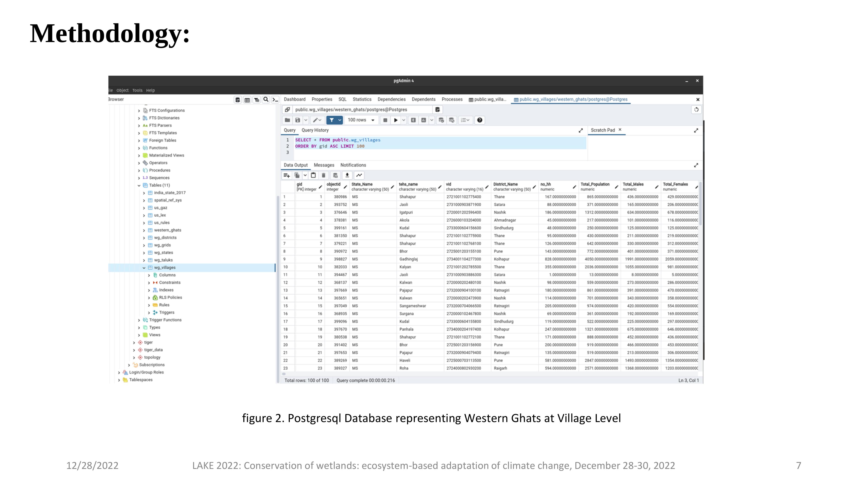The image size is (868, 488).
Task: Click the search objects magnifier in Browser
Action: [266, 100]
